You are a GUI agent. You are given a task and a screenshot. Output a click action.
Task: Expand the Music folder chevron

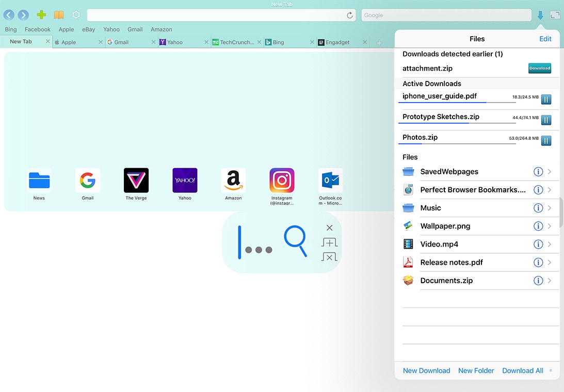click(550, 208)
